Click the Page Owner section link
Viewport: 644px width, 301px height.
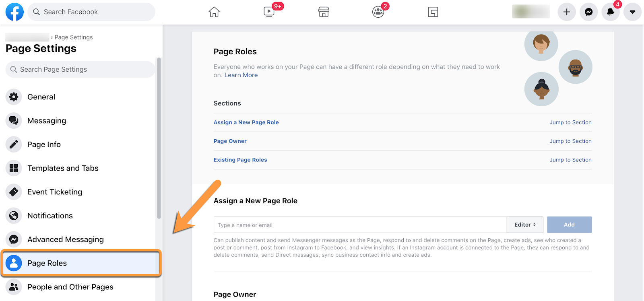click(230, 141)
